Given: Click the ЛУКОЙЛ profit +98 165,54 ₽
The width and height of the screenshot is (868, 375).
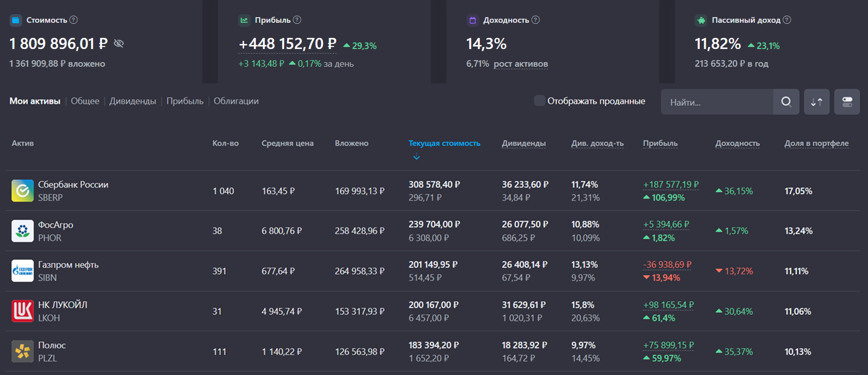Looking at the screenshot, I should click(x=668, y=305).
